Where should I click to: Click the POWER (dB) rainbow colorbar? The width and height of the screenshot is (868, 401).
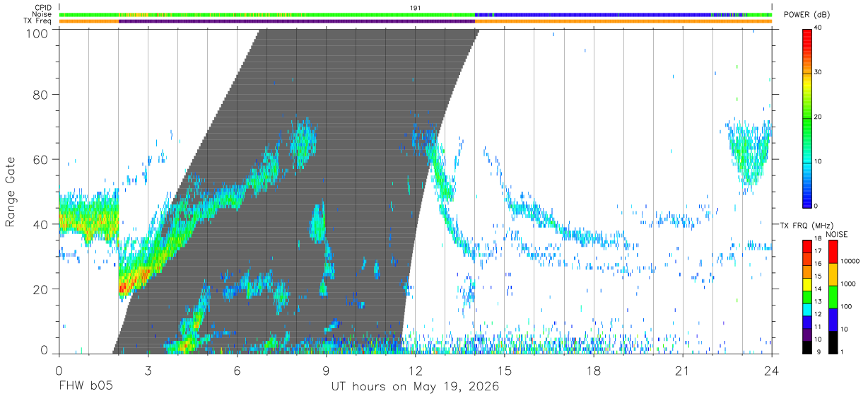(807, 117)
